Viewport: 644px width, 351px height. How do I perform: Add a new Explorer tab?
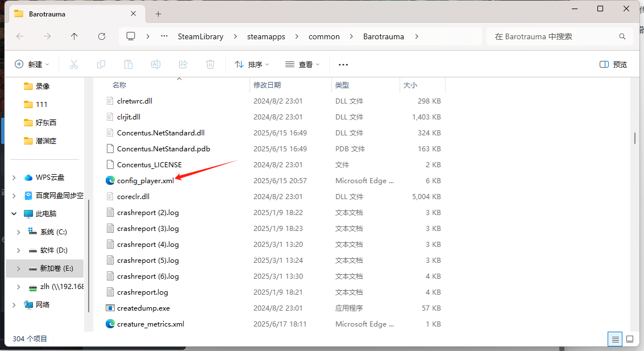coord(158,14)
